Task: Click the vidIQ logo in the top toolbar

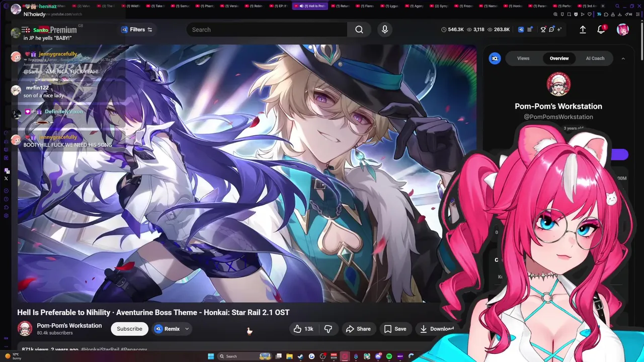Action: click(x=521, y=30)
